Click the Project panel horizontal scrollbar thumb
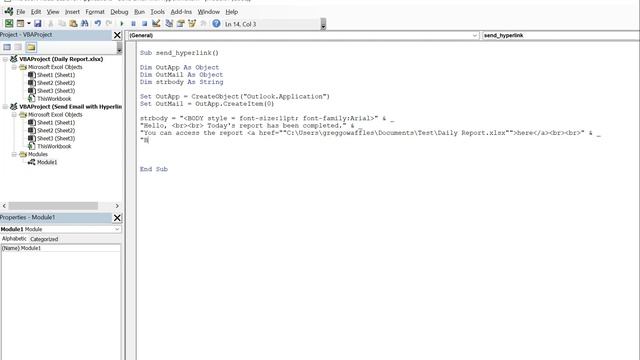Screen dimensions: 640x360 pos(53,206)
